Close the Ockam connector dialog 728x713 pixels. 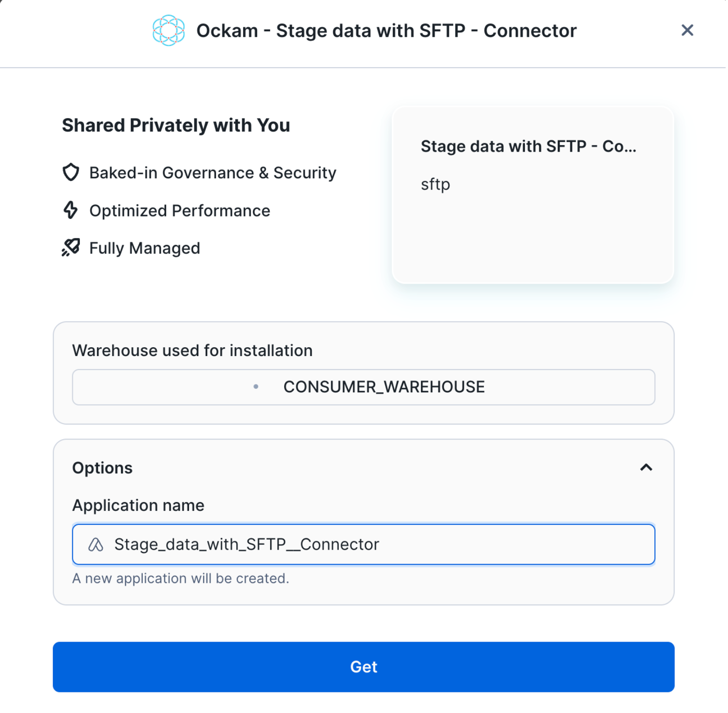[687, 31]
